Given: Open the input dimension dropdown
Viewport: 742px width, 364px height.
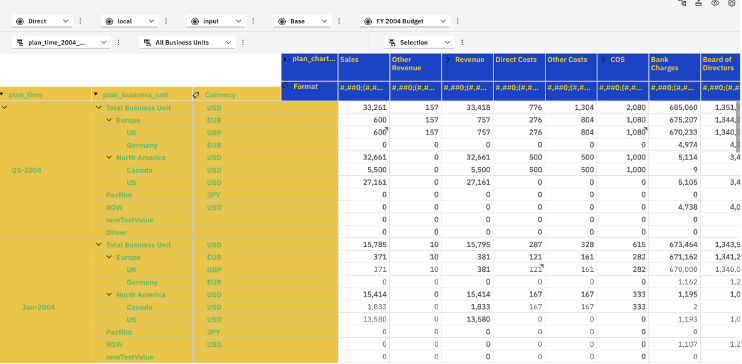Looking at the screenshot, I should click(216, 21).
